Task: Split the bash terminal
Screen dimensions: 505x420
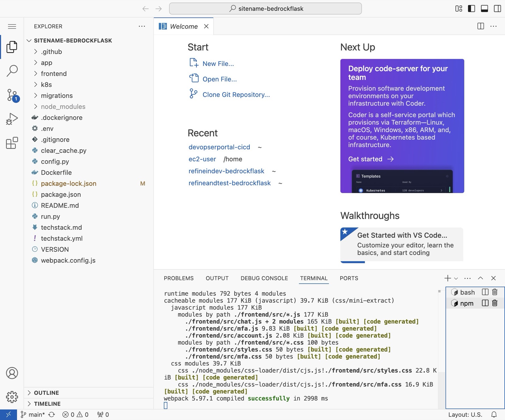Action: click(x=485, y=292)
